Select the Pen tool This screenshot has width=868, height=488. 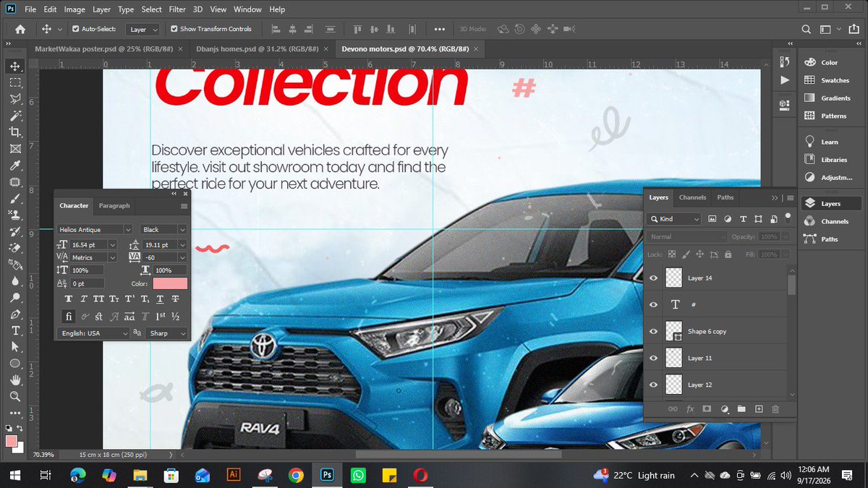[x=15, y=314]
